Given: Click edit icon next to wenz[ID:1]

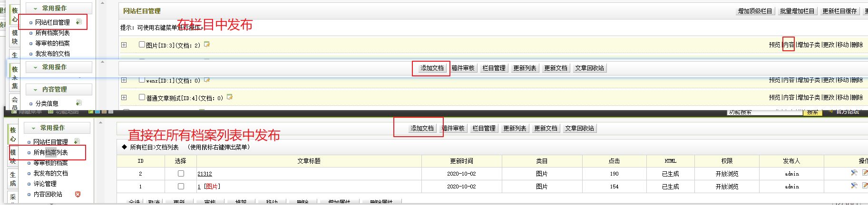Looking at the screenshot, I should (x=207, y=80).
